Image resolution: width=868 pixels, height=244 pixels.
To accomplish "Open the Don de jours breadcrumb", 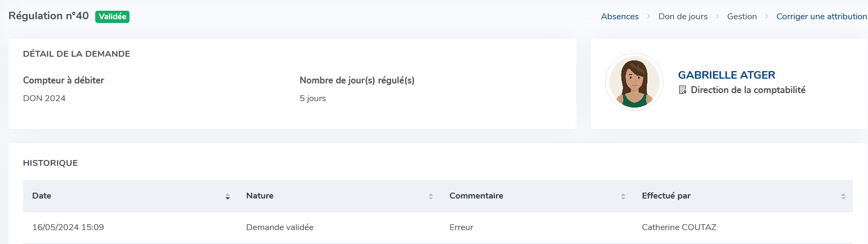I will [683, 17].
